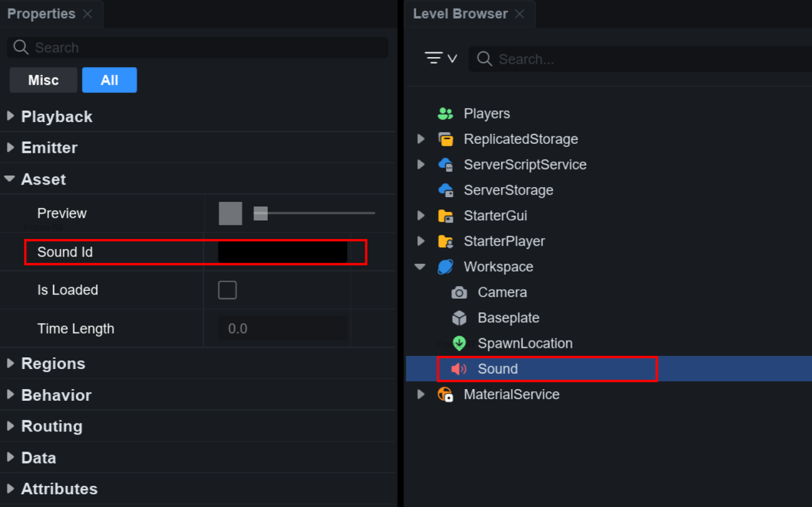Click the Workspace globe icon
812x507 pixels.
tap(445, 267)
